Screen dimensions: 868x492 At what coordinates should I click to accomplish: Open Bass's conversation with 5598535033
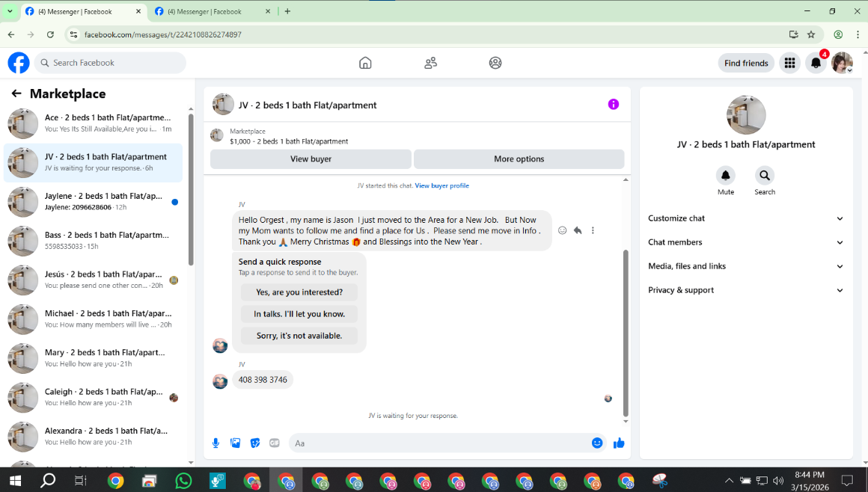click(x=93, y=241)
